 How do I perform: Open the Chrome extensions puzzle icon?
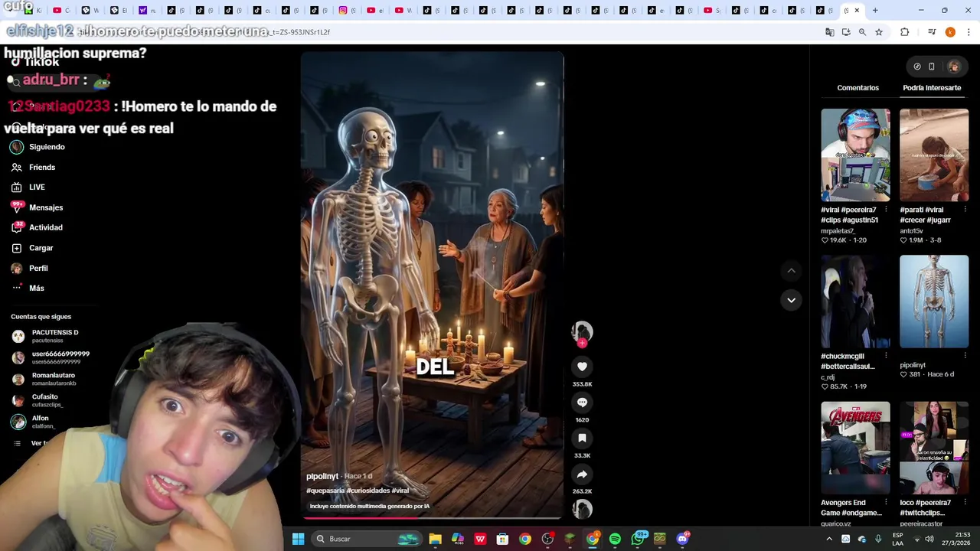click(x=905, y=32)
